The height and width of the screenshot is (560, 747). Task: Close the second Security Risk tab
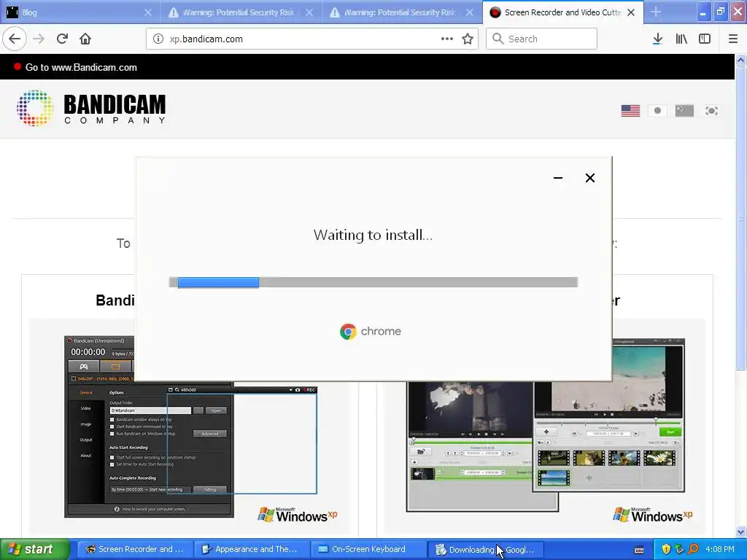tap(470, 12)
